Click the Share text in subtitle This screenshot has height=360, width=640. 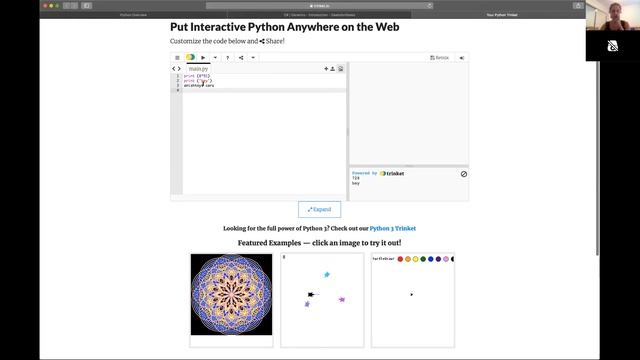point(275,41)
